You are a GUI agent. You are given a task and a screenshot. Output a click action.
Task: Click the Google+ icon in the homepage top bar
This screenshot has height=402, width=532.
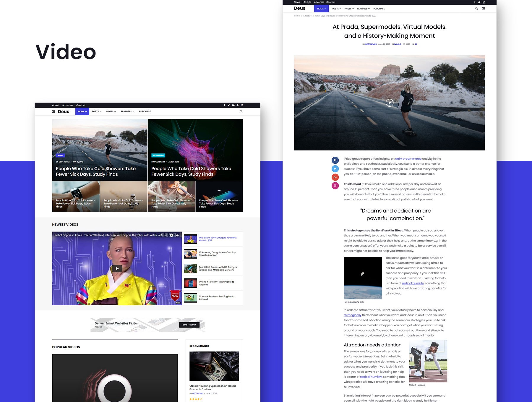233,105
